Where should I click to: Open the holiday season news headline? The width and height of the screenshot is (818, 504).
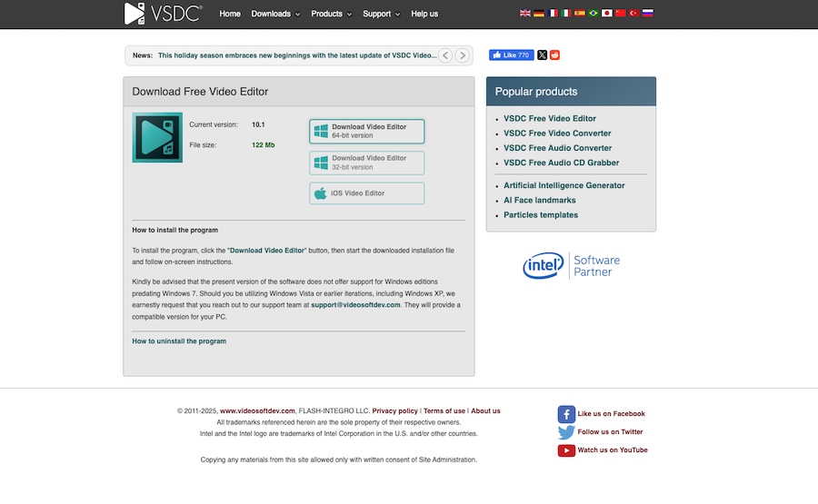(297, 55)
